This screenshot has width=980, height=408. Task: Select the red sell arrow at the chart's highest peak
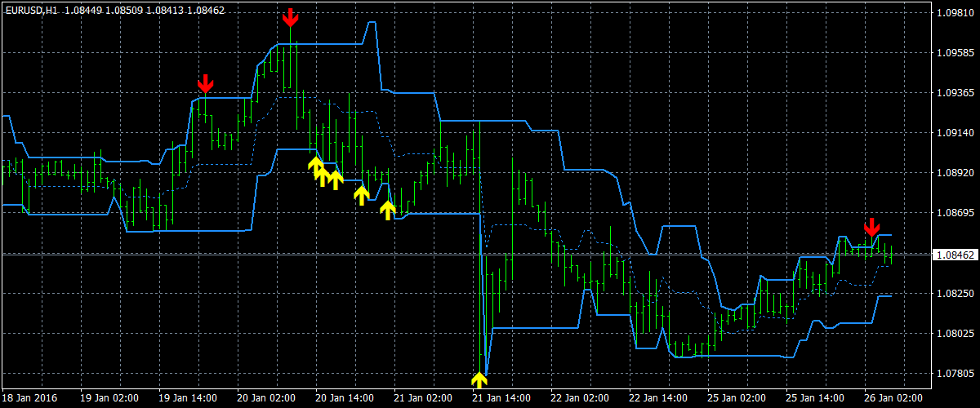coord(290,17)
